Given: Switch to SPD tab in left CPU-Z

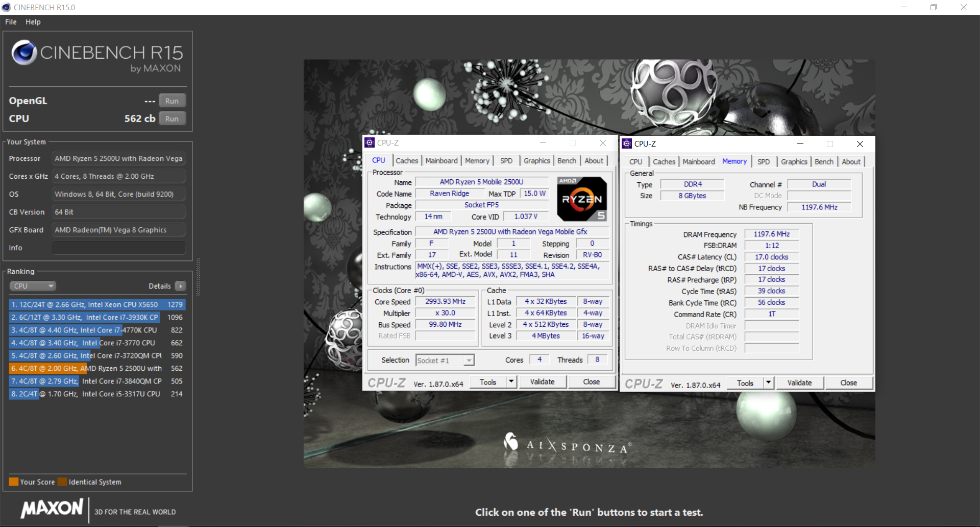Looking at the screenshot, I should pos(506,161).
